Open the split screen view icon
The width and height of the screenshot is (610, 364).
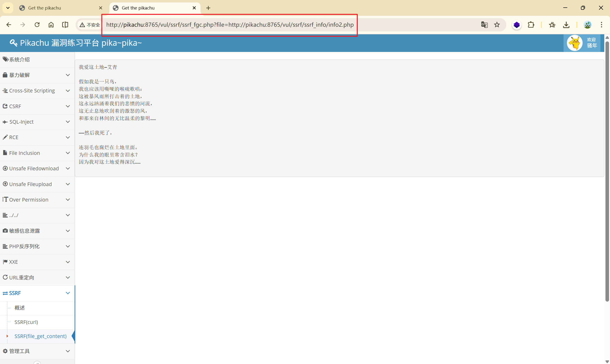point(65,25)
